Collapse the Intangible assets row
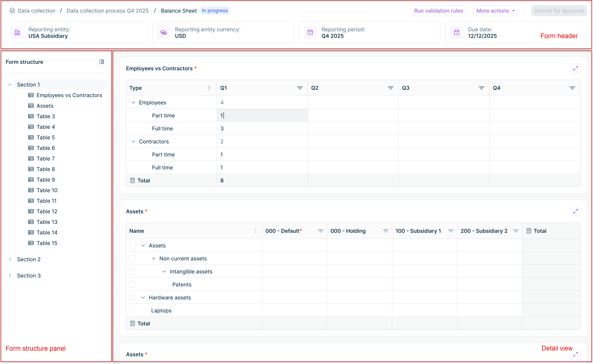Screen dimensions: 593x364 164,272
